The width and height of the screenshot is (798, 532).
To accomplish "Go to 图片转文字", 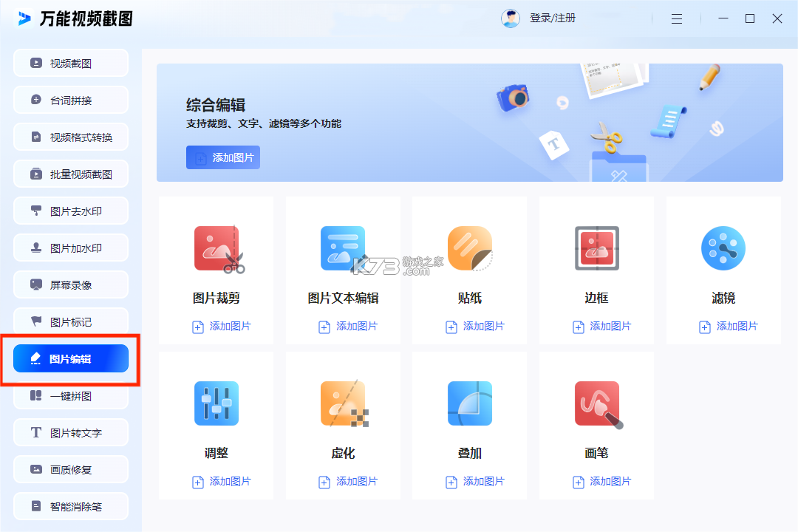I will coord(71,432).
